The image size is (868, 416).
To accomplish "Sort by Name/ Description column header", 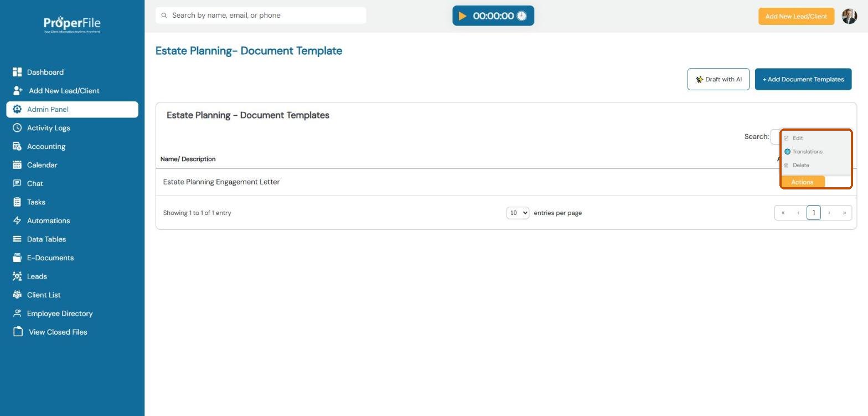I will 188,159.
